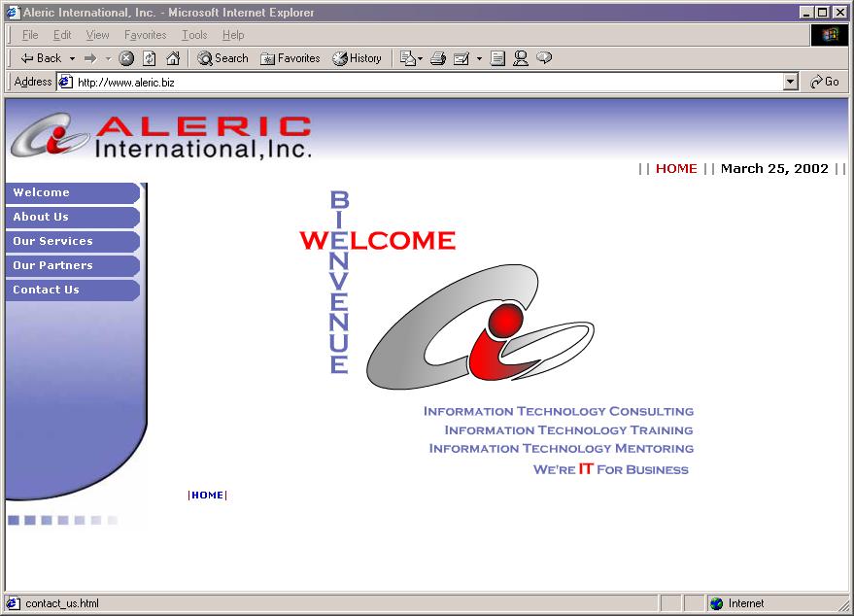Viewport: 854px width, 616px height.
Task: Print the page with the printer icon
Action: click(438, 58)
